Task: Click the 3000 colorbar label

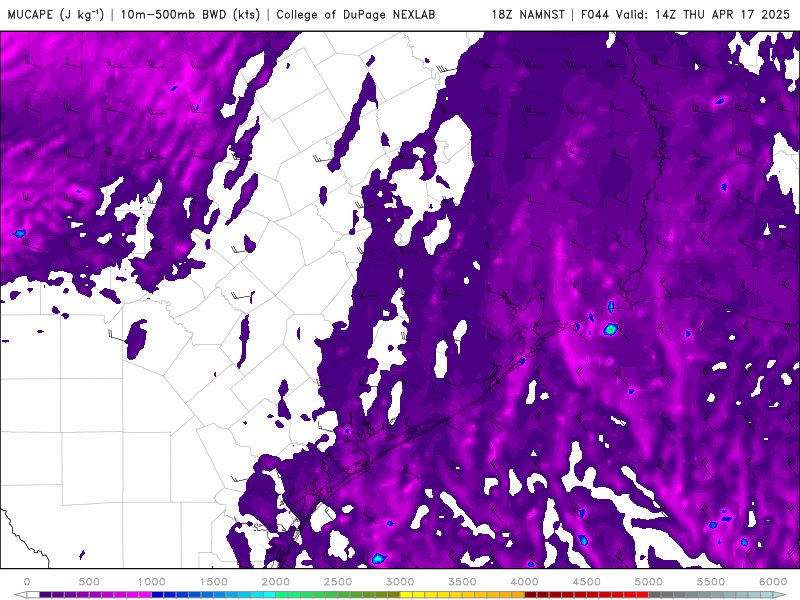Action: point(400,582)
